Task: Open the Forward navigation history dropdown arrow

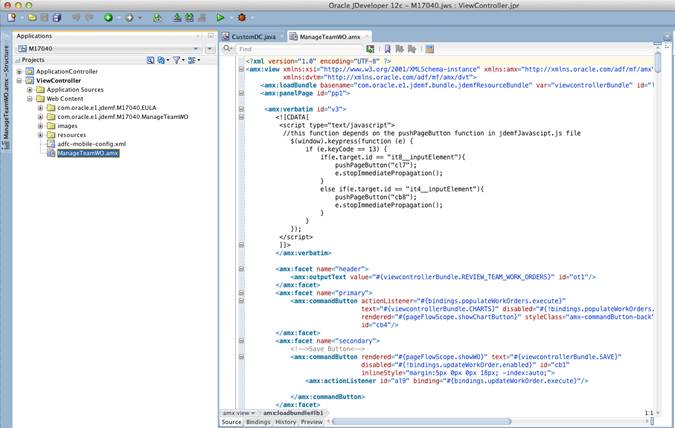Action: [139, 18]
